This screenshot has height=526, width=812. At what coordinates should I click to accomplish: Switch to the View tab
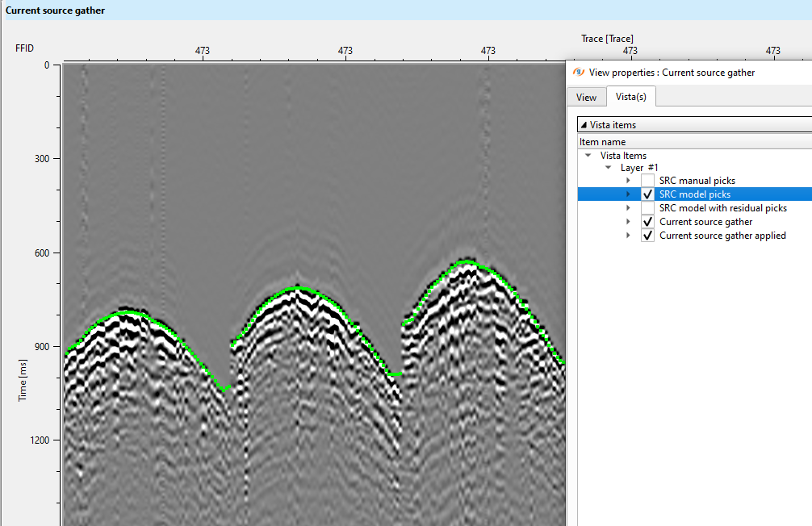tap(586, 98)
